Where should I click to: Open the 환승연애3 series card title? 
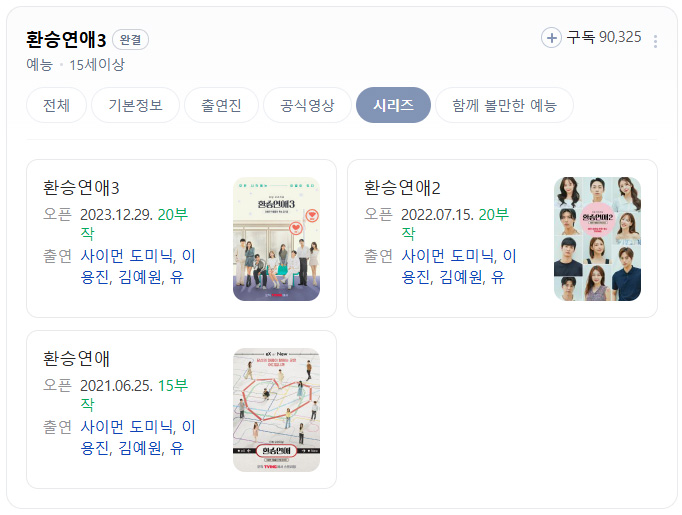click(x=81, y=188)
